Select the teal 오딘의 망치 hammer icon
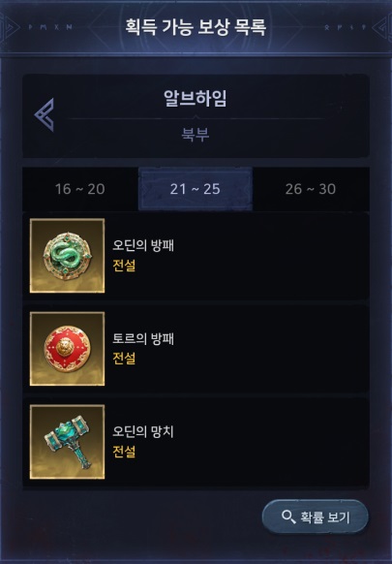This screenshot has width=392, height=564. pos(67,442)
